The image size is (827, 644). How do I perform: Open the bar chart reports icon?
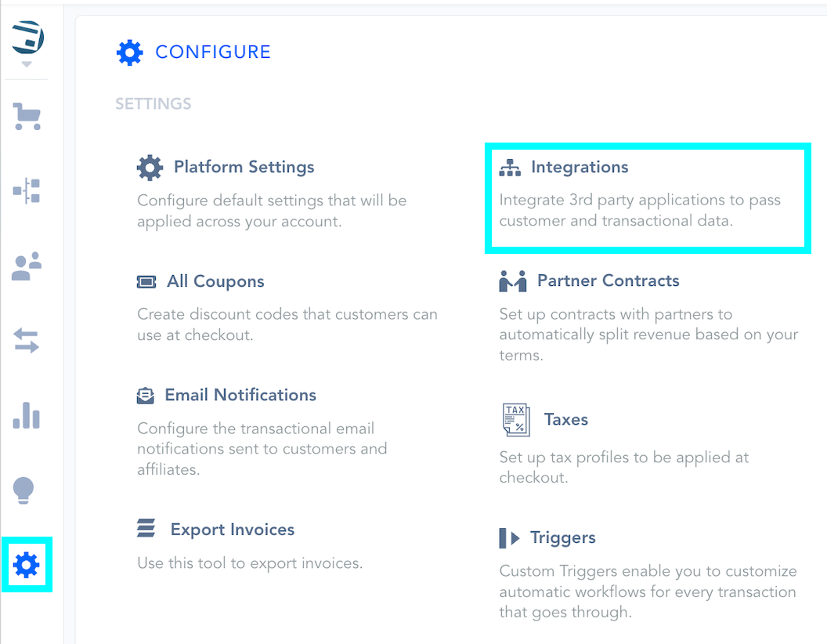tap(27, 415)
